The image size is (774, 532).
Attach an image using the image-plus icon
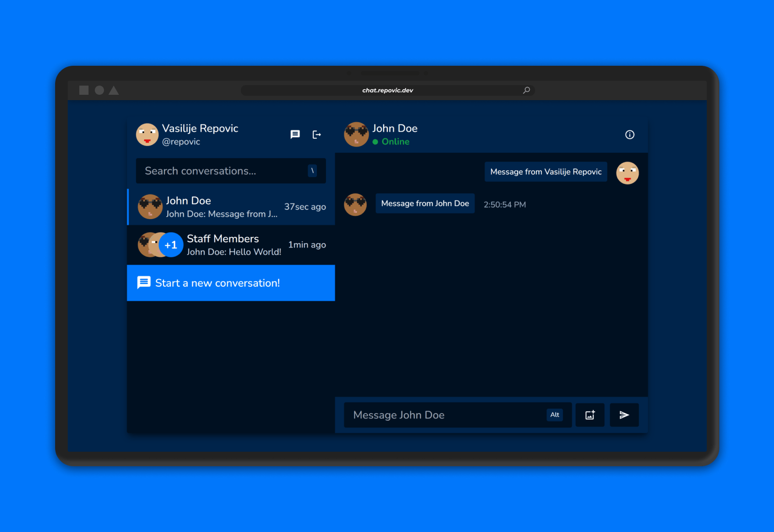coord(590,415)
